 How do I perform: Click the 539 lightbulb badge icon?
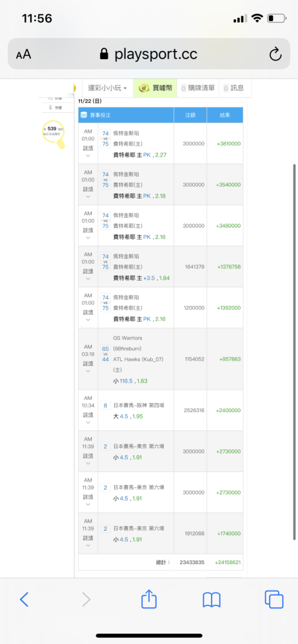click(x=54, y=134)
